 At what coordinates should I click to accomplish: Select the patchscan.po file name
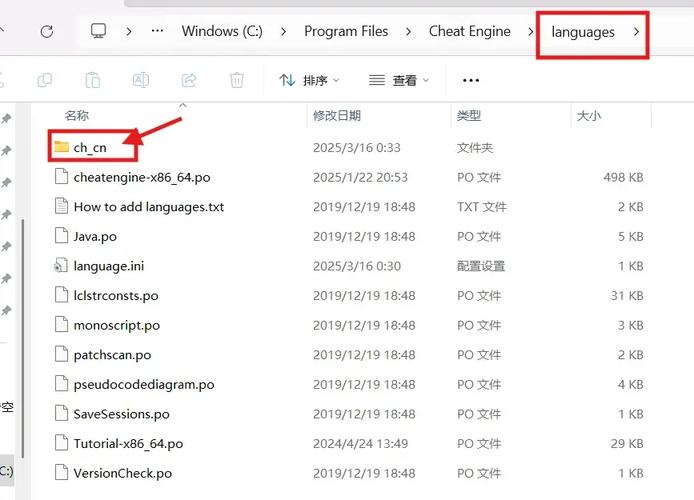click(x=112, y=355)
